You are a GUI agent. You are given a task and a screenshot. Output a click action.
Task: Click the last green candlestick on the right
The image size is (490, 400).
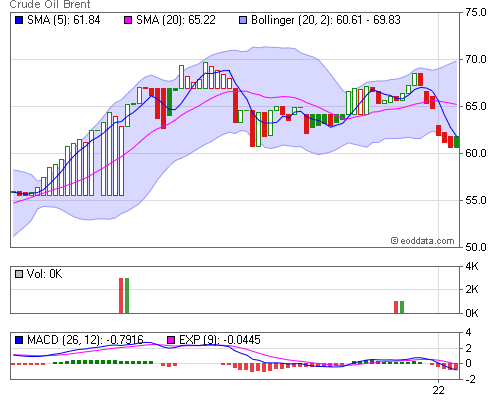pos(457,142)
